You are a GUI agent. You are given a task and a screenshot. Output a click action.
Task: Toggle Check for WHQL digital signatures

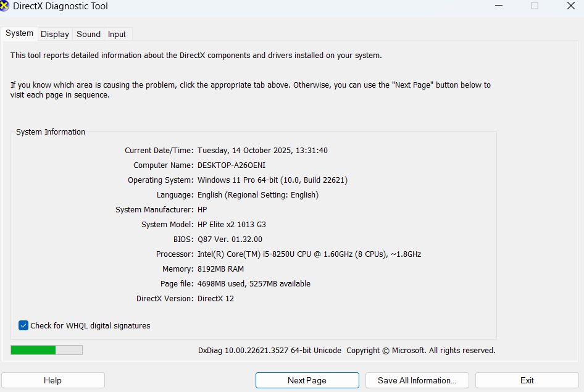pyautogui.click(x=23, y=325)
